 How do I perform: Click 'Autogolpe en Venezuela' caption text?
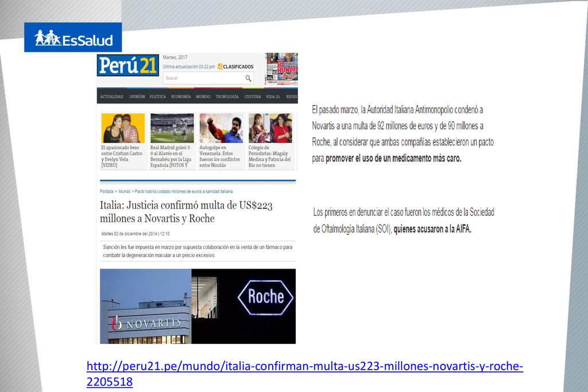pos(220,156)
